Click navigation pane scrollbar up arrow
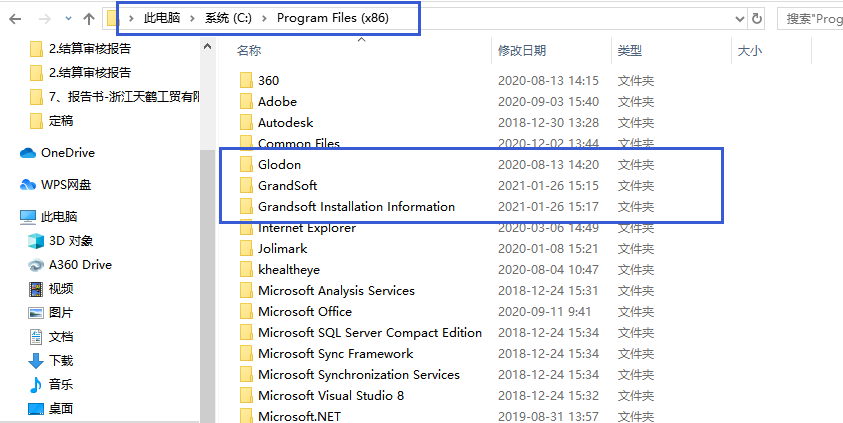 point(208,47)
